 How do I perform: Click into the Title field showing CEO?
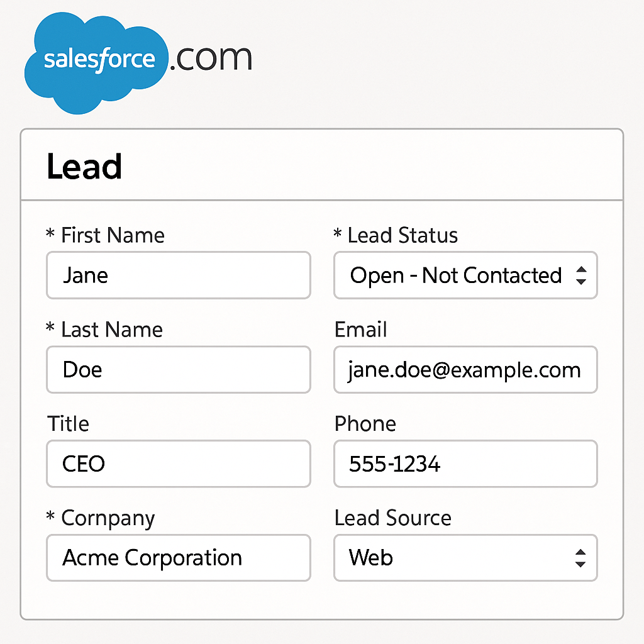(x=179, y=464)
